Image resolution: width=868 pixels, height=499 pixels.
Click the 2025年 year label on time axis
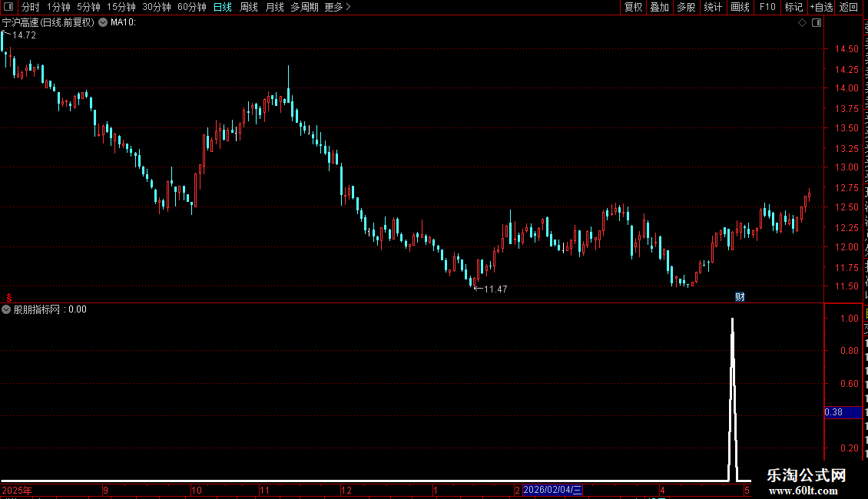pyautogui.click(x=17, y=490)
